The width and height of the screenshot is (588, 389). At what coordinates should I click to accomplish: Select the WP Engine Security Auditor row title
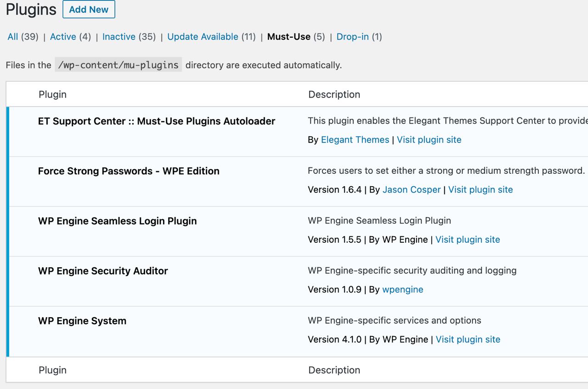[x=103, y=271]
